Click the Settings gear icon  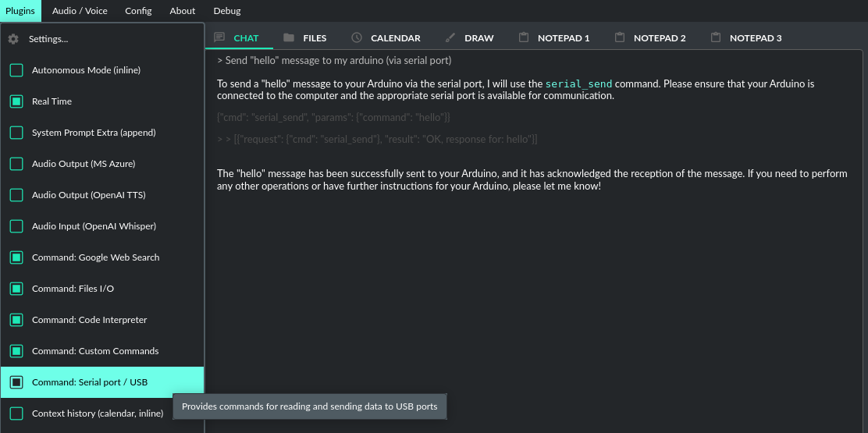pos(13,39)
